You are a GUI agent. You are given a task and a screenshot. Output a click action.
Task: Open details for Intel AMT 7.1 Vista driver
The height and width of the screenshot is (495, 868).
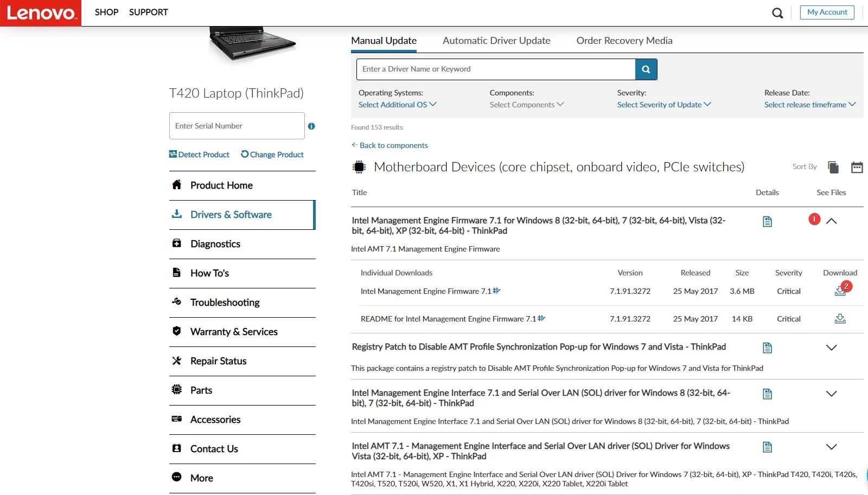pyautogui.click(x=767, y=447)
